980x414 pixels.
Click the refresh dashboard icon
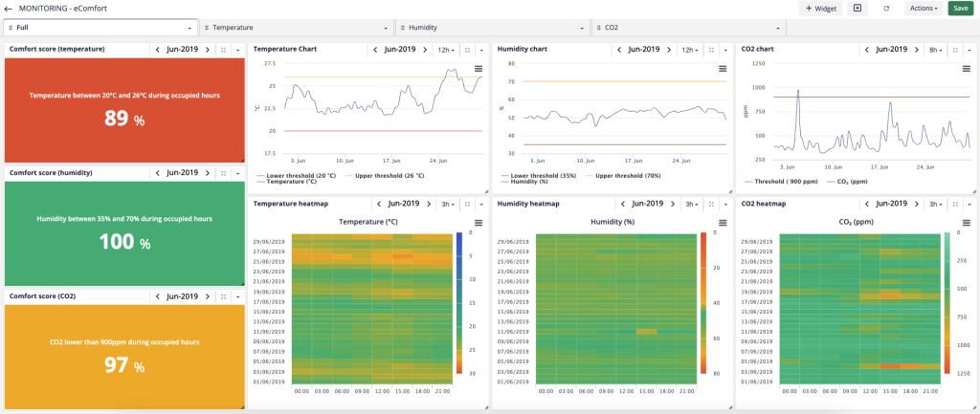point(886,9)
